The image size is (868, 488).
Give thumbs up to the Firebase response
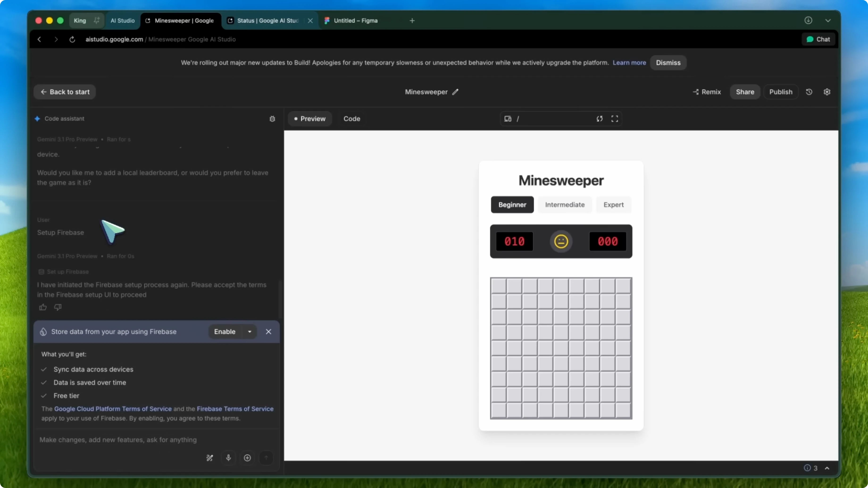pyautogui.click(x=42, y=307)
